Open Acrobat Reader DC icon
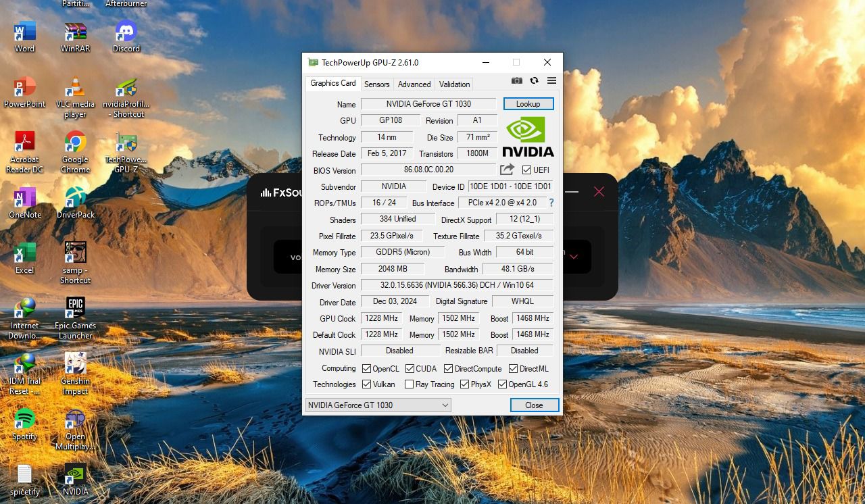The width and height of the screenshot is (865, 504). [x=25, y=153]
